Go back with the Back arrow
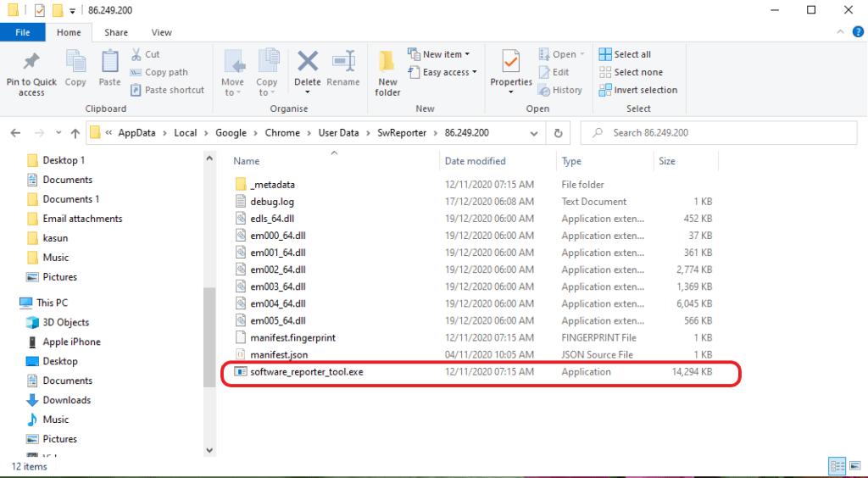Image resolution: width=868 pixels, height=478 pixels. click(x=15, y=133)
